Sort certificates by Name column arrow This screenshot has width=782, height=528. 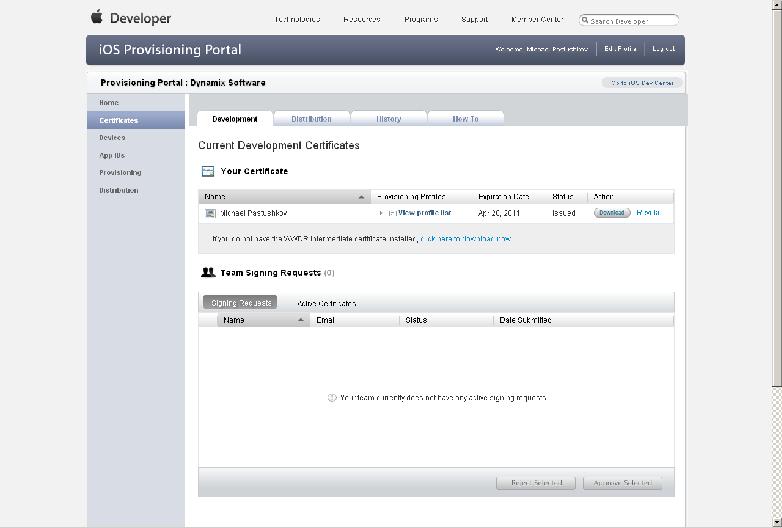[x=361, y=197]
